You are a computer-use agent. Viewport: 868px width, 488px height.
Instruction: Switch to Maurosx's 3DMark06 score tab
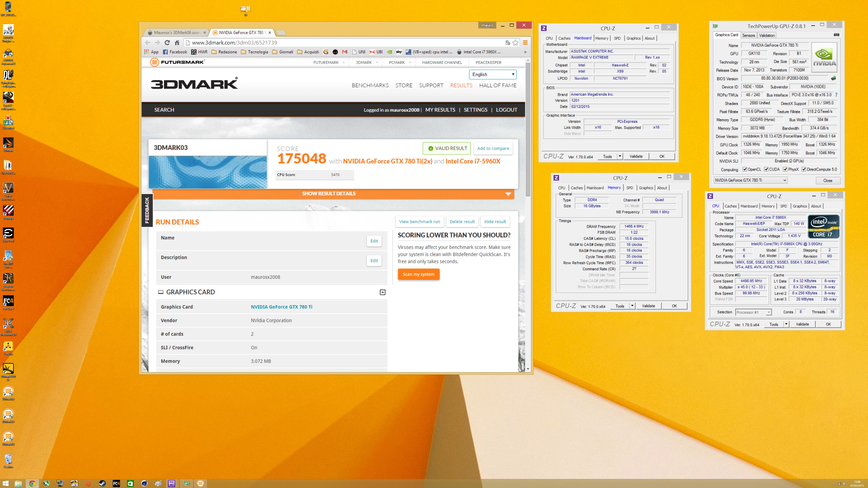point(177,33)
